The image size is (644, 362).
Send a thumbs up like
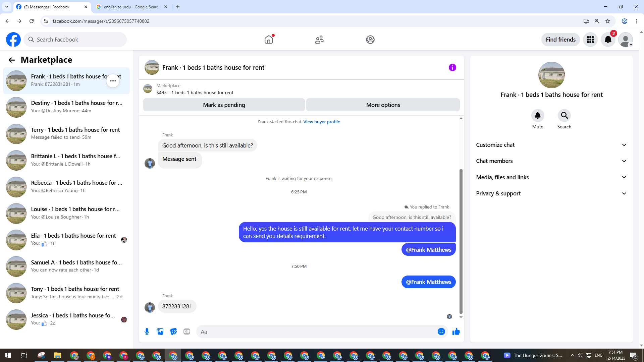coord(456,331)
